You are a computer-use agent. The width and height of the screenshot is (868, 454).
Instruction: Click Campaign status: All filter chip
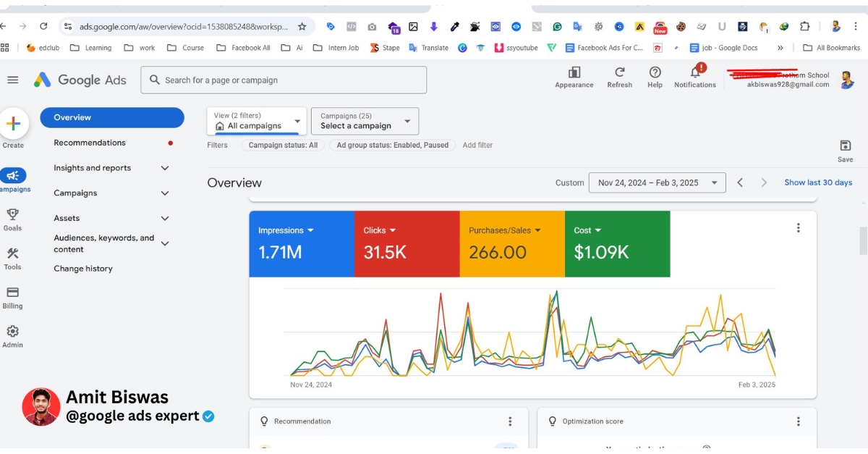[x=283, y=145]
